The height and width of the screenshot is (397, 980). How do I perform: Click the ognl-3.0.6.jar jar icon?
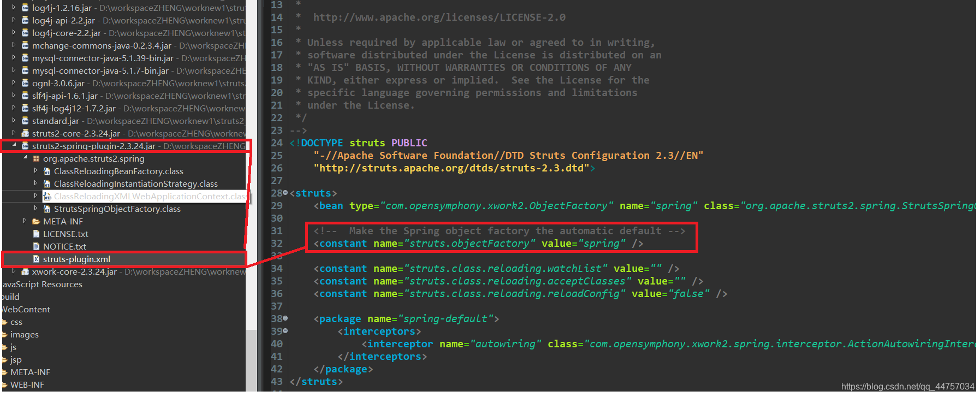click(25, 83)
